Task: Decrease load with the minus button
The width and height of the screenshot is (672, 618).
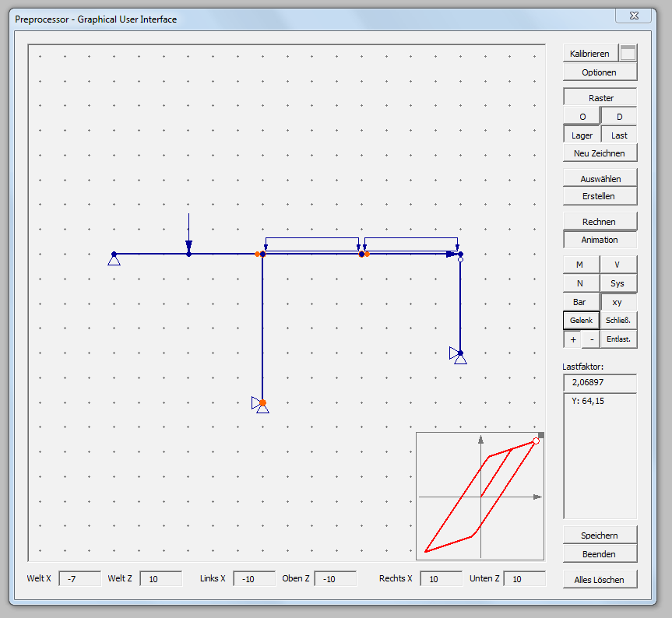Action: click(x=591, y=339)
